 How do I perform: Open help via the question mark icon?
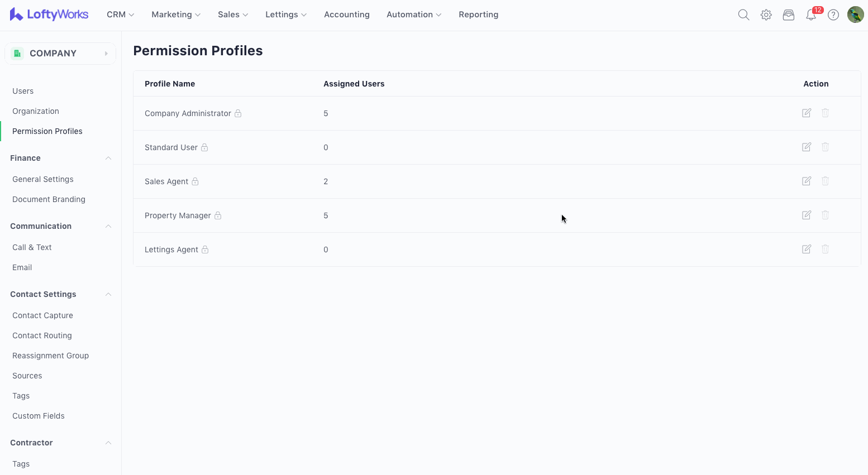pyautogui.click(x=833, y=15)
